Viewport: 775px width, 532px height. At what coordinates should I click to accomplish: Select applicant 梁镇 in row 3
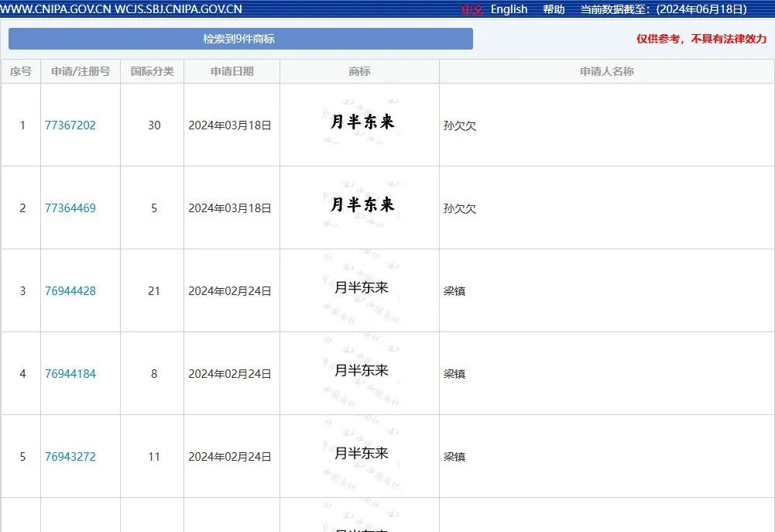coord(454,291)
